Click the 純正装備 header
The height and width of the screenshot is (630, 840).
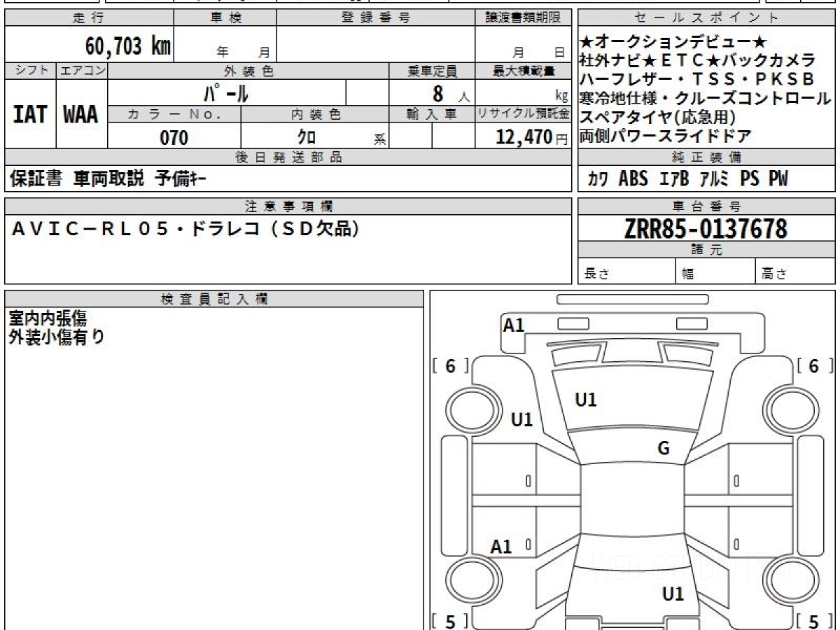[706, 157]
